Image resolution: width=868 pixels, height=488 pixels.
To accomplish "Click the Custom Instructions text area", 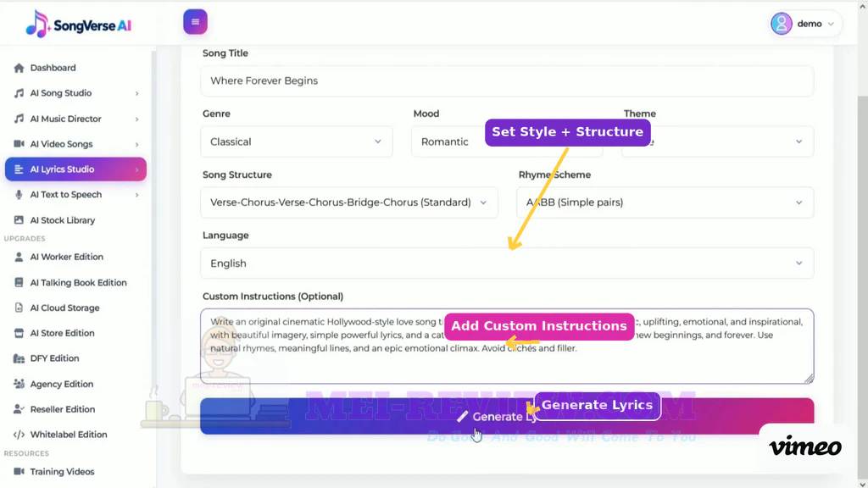I will [x=507, y=347].
